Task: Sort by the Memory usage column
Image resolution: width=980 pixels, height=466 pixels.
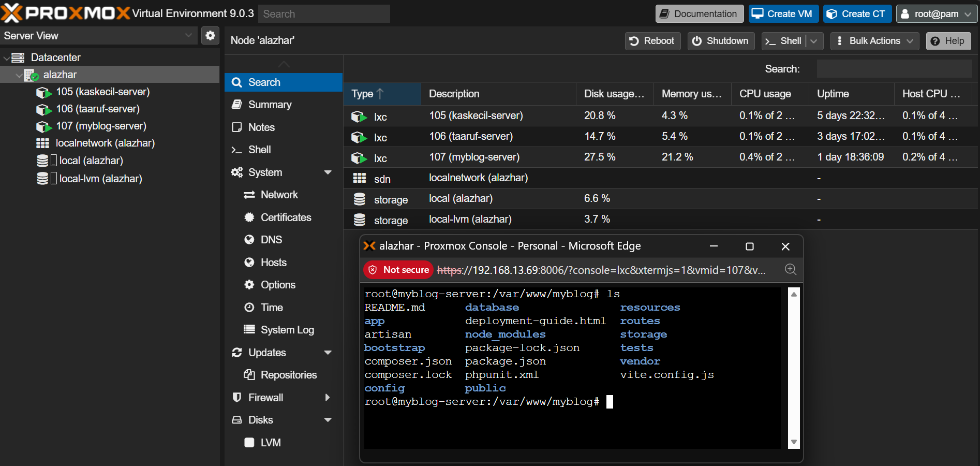Action: pos(692,94)
